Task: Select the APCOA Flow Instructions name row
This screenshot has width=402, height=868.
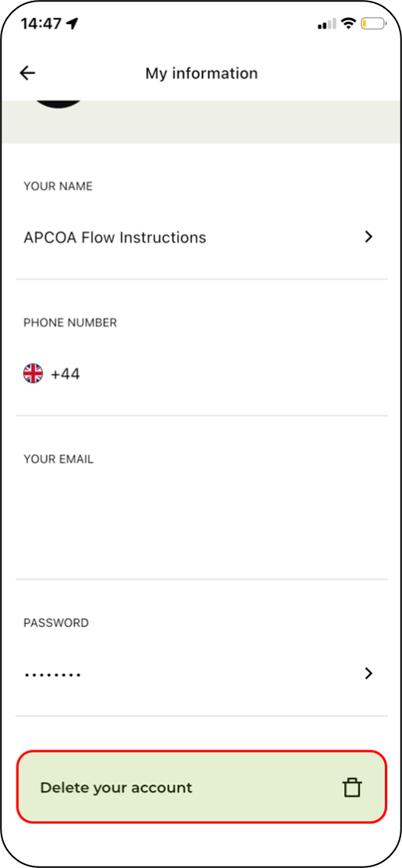Action: (201, 238)
